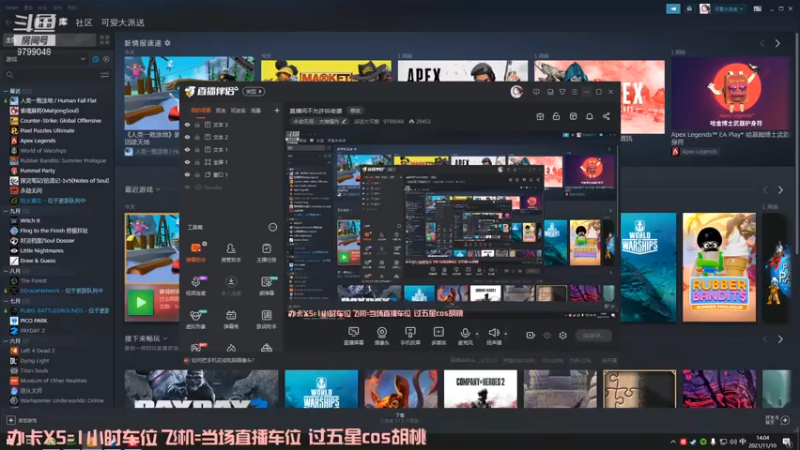This screenshot has width=800, height=450.
Task: Show the hidden Naraka source
Action: [187, 187]
